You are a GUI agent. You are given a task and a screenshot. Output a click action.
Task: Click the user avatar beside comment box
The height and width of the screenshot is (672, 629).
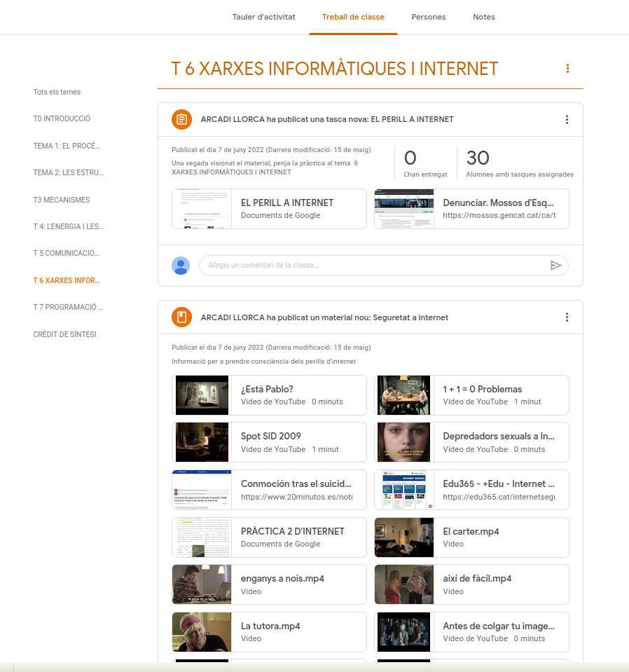pos(181,266)
